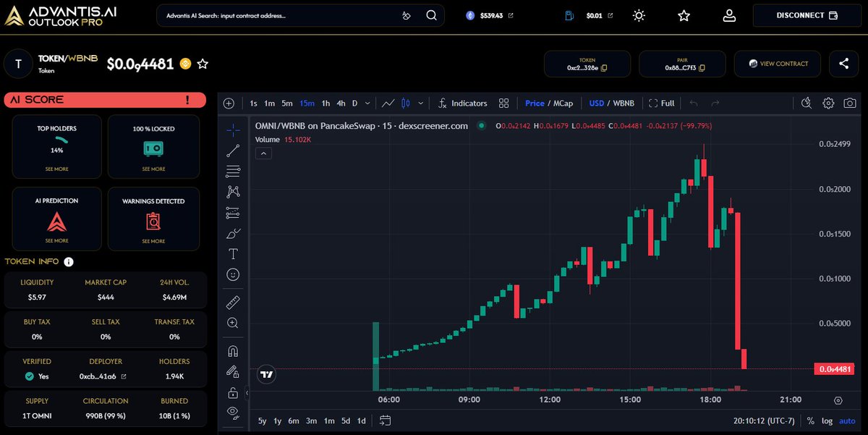This screenshot has width=868, height=435.
Task: Toggle auto scale on the chart
Action: coord(847,421)
